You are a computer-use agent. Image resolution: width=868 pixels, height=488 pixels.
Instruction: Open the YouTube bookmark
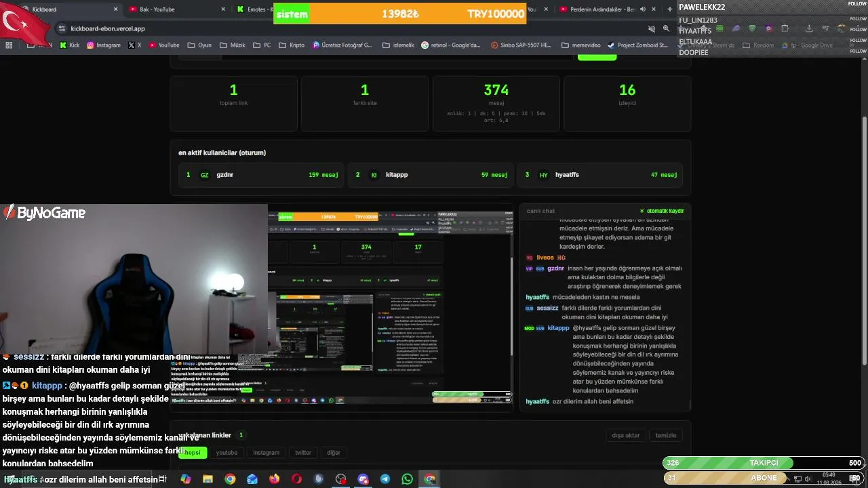coord(164,45)
